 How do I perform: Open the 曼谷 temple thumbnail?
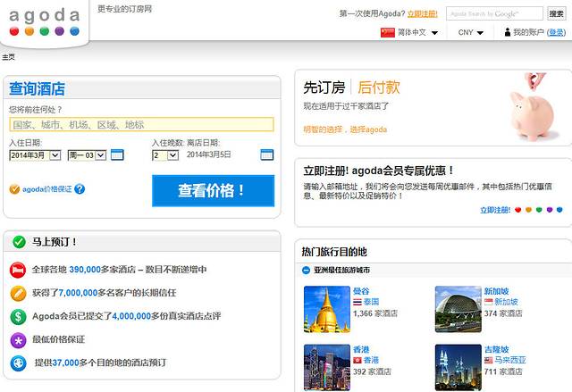point(327,309)
